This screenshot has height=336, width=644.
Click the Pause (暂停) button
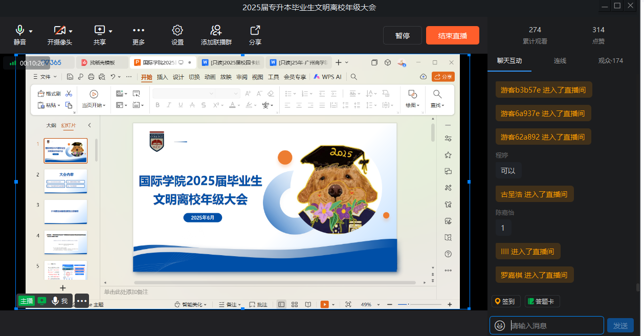(x=403, y=35)
